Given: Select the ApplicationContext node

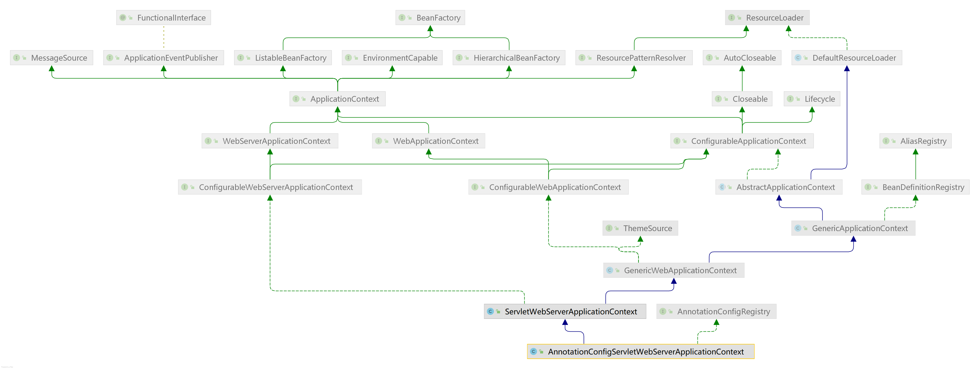Looking at the screenshot, I should pyautogui.click(x=344, y=99).
